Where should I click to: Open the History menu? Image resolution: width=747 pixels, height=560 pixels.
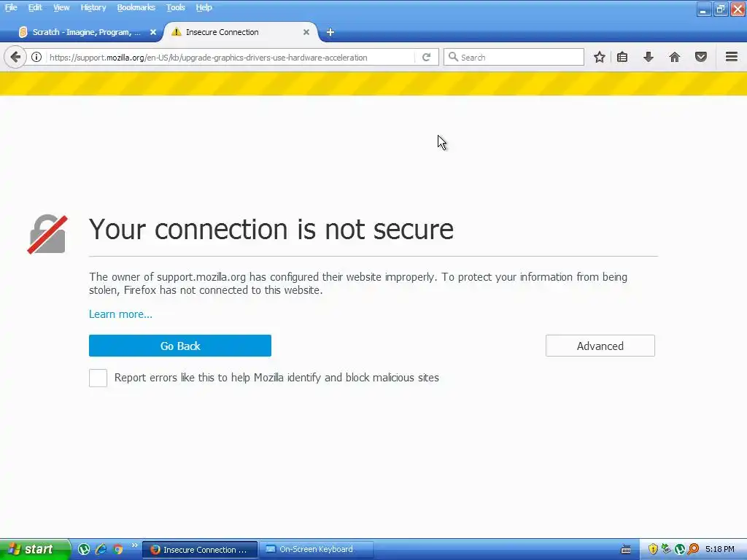[x=93, y=7]
